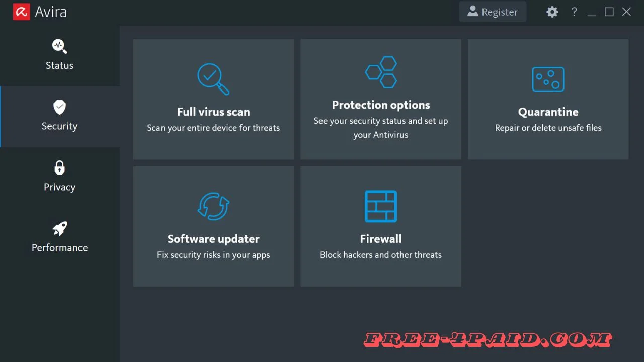This screenshot has width=644, height=362.
Task: Open help with the question mark icon
Action: (574, 12)
